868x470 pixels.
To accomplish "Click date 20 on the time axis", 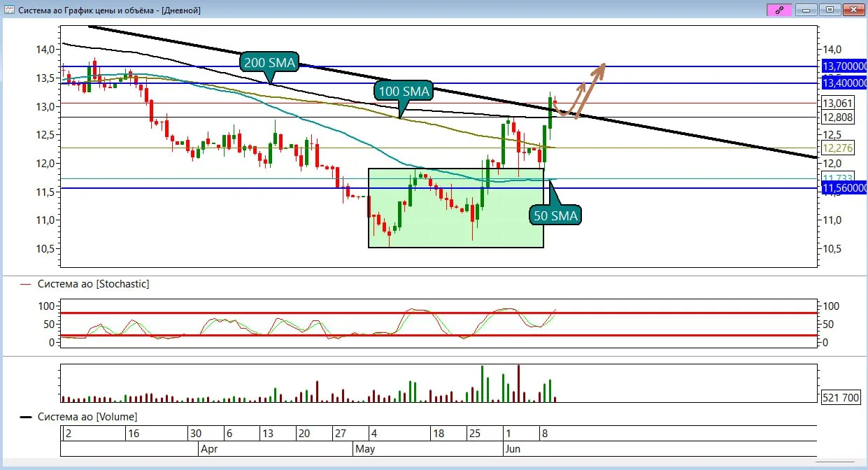I will pyautogui.click(x=304, y=434).
